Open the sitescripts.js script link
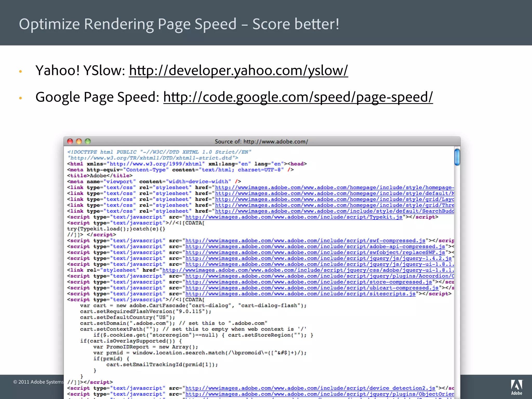532x399 pixels. coord(300,294)
